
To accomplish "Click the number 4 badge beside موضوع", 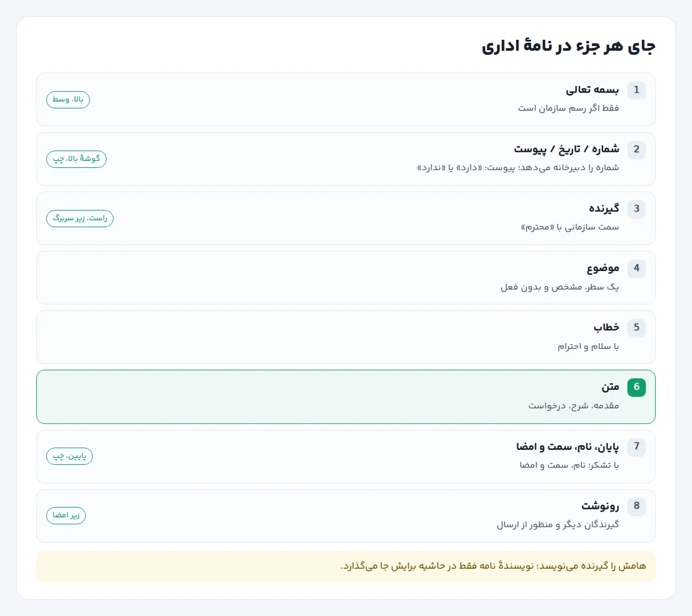I will tap(637, 268).
